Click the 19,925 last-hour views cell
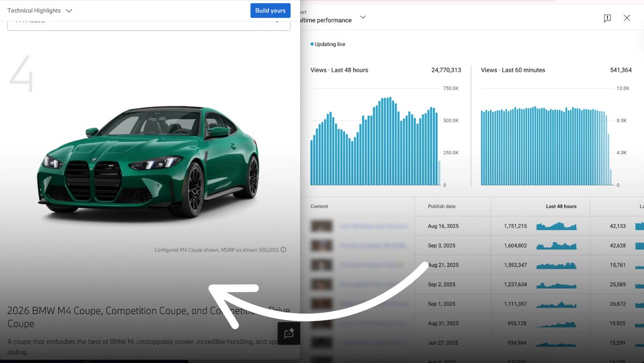The height and width of the screenshot is (363, 644). tap(618, 323)
